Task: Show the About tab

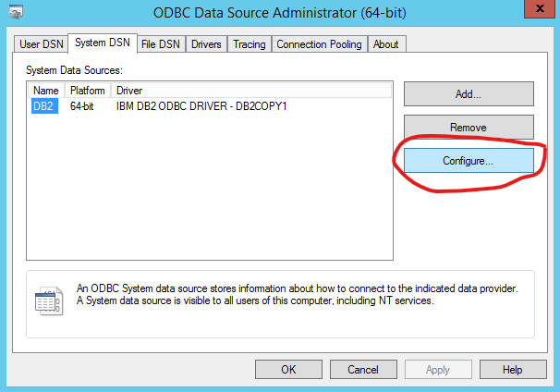Action: [386, 44]
